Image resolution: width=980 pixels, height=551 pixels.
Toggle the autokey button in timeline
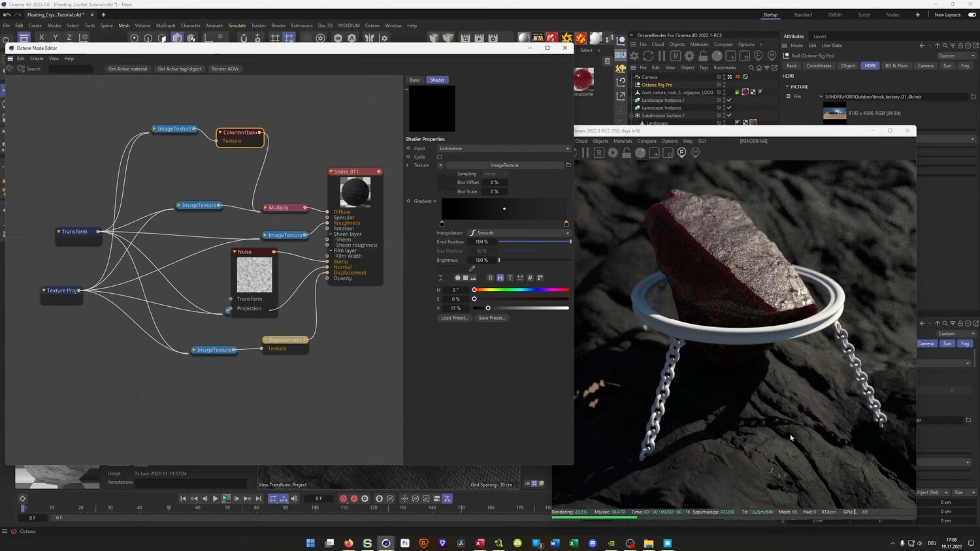click(354, 499)
